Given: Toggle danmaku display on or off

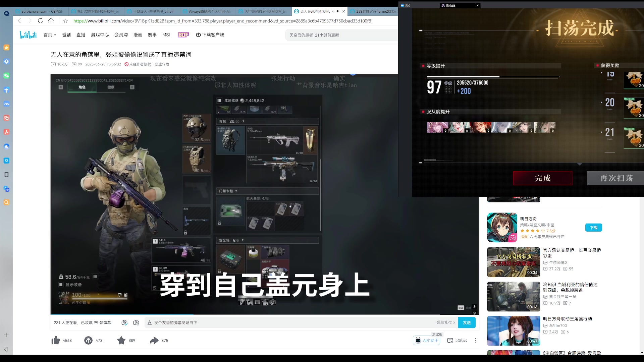Looking at the screenshot, I should pos(124,322).
